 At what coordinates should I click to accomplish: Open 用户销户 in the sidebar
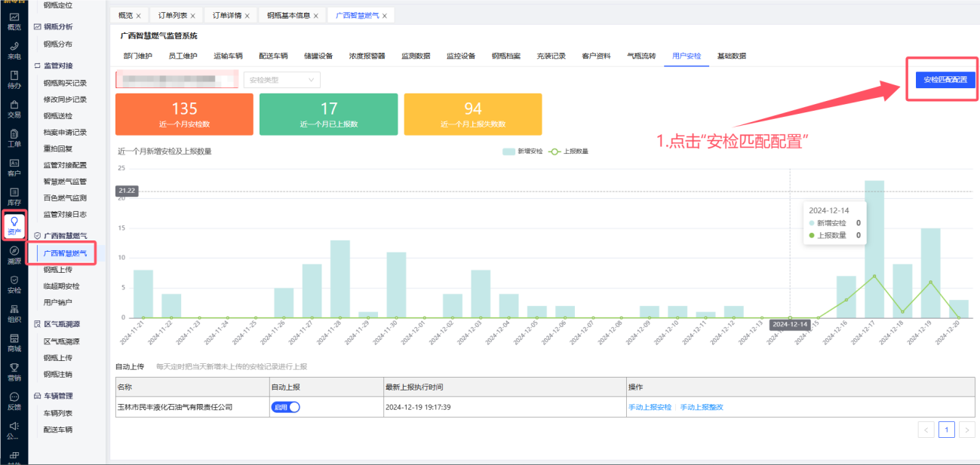click(x=57, y=302)
